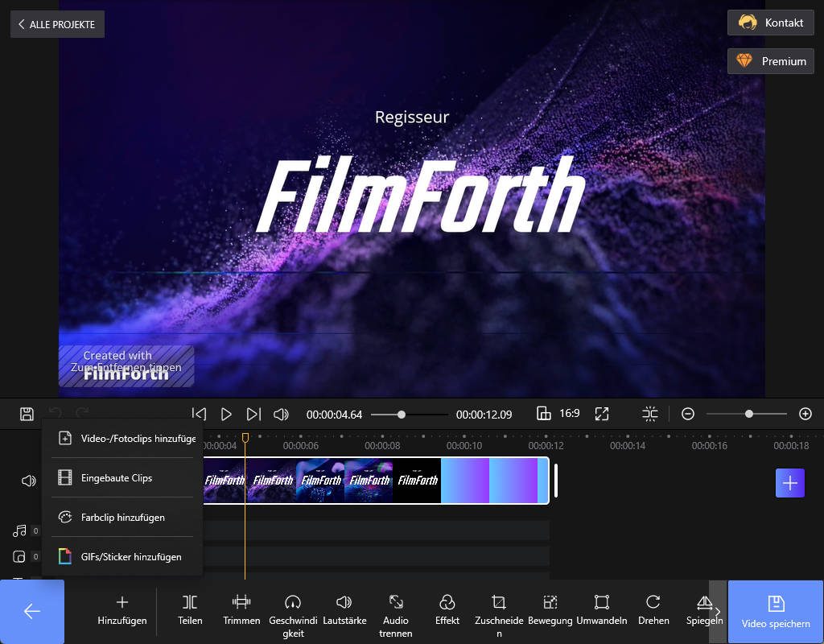The width and height of the screenshot is (824, 644).
Task: Select the Spiegeln flip tool
Action: [x=704, y=610]
